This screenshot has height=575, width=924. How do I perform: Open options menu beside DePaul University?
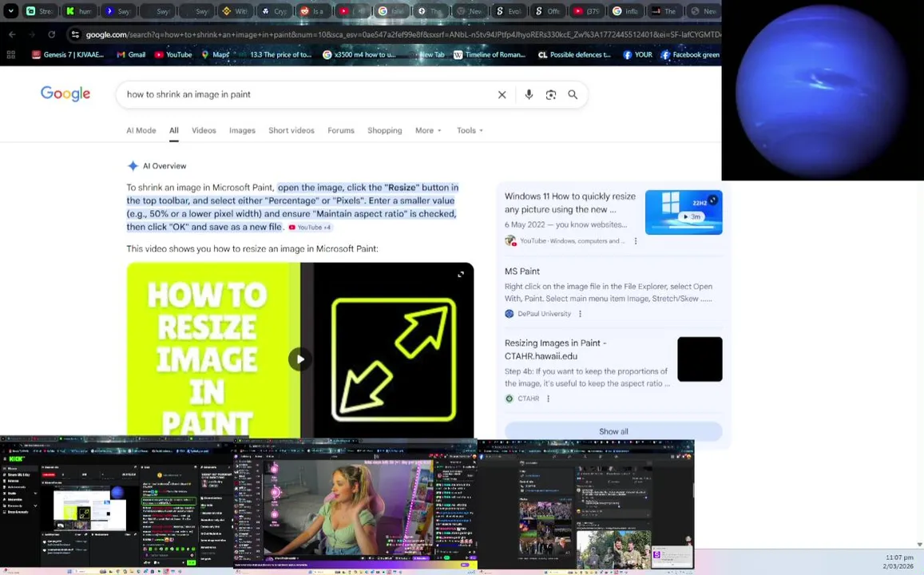pos(580,314)
